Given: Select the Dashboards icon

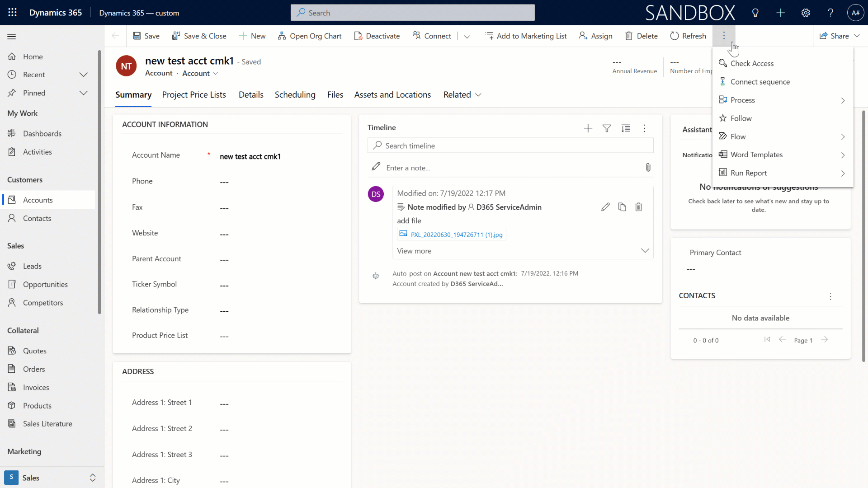Looking at the screenshot, I should pos(42,133).
